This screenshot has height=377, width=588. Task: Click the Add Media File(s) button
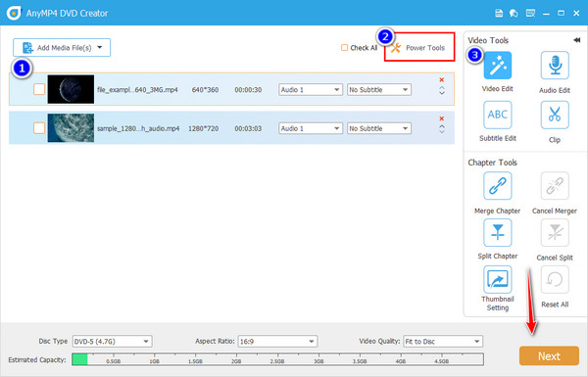point(62,47)
